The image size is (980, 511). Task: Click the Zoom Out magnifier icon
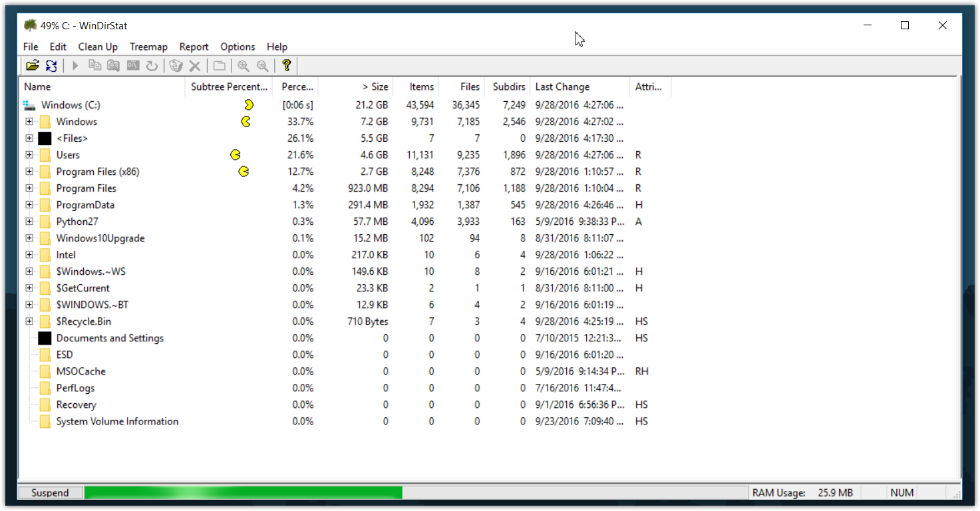point(263,65)
